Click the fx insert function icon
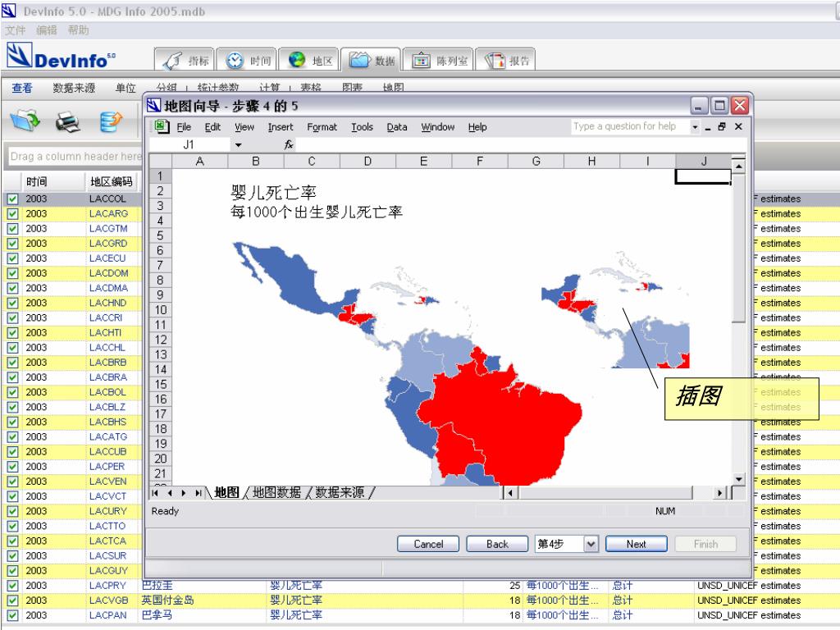This screenshot has width=840, height=630. 288,144
